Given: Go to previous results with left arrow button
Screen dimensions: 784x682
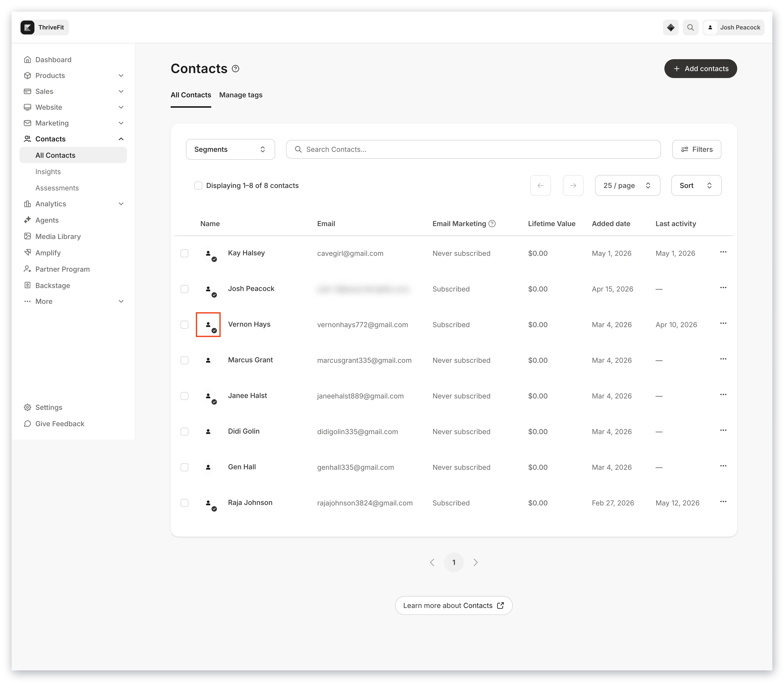Looking at the screenshot, I should click(540, 185).
